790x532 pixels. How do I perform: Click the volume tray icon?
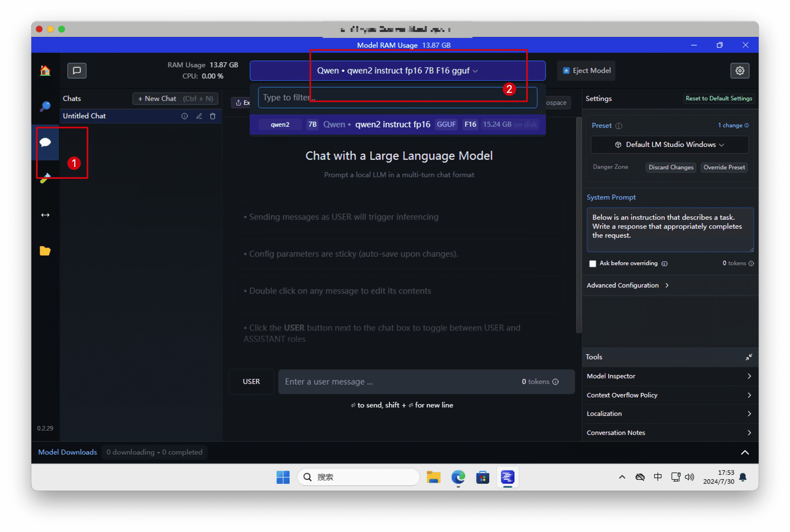(x=689, y=477)
